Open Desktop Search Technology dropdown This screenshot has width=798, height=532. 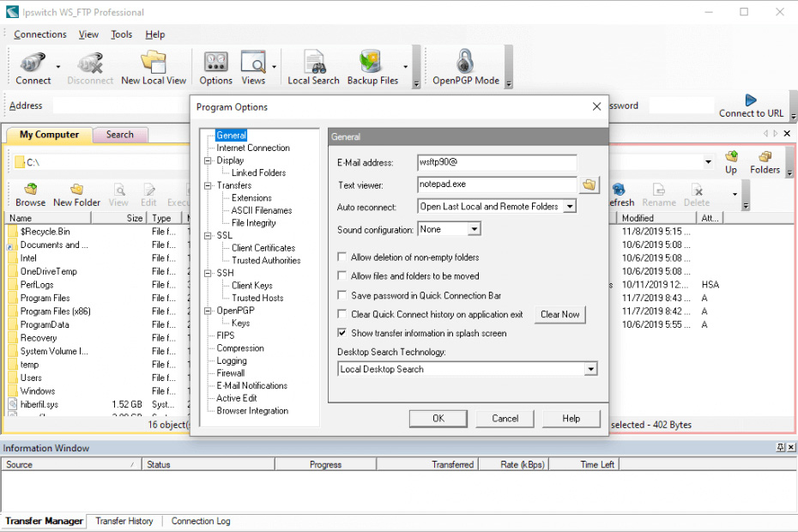[590, 370]
